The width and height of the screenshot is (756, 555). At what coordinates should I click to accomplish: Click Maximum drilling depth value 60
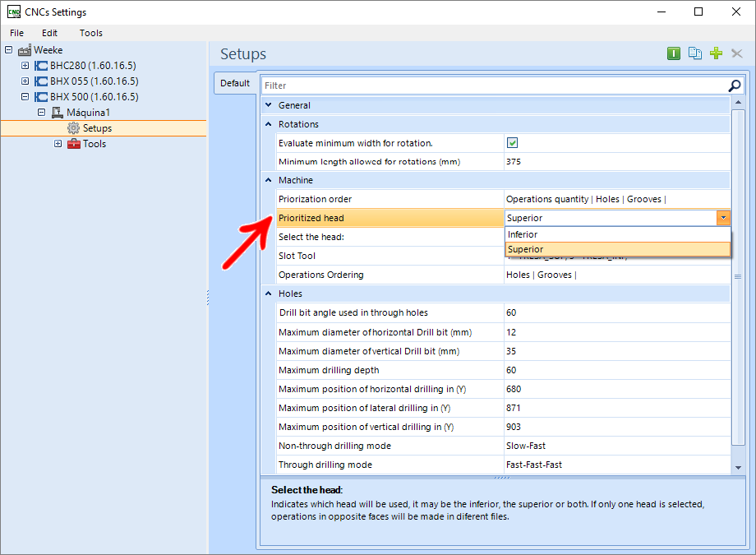click(511, 370)
